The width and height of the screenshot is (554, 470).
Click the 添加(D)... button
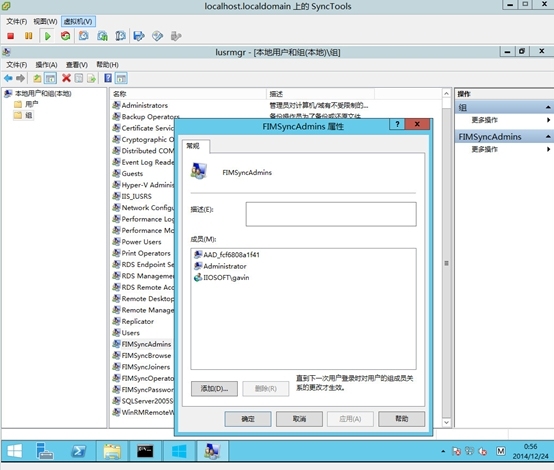(214, 389)
